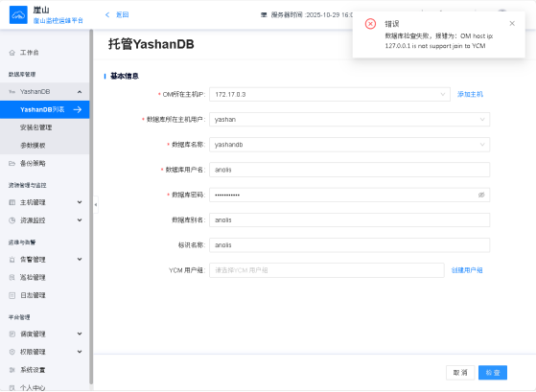Click the gear icon beside 系统设置

click(x=12, y=370)
